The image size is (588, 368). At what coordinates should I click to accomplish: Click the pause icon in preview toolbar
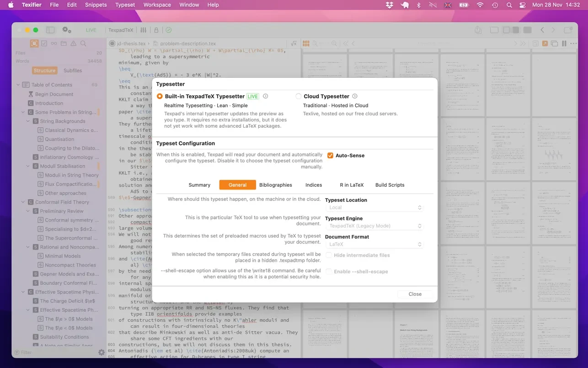(564, 43)
